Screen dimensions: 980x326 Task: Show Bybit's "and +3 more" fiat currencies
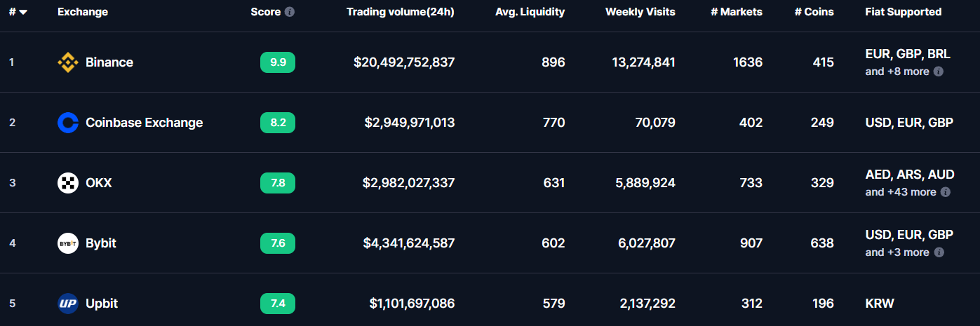click(x=897, y=252)
